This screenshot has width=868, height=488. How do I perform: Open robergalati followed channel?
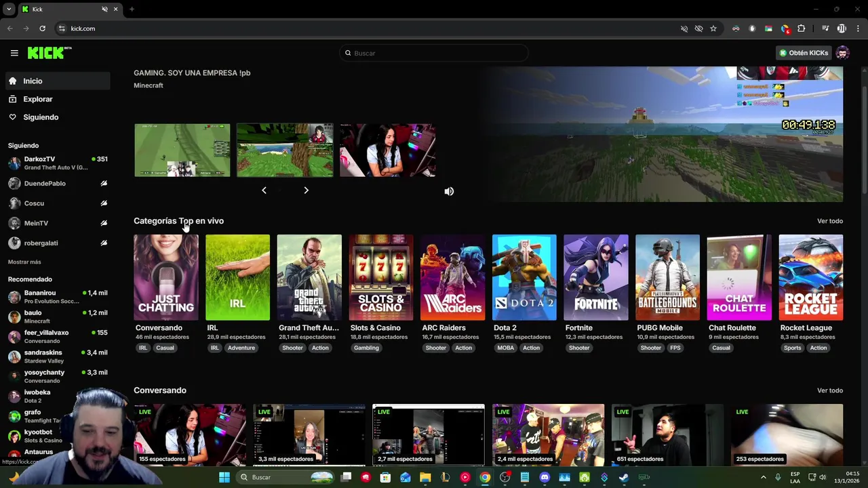coord(58,243)
